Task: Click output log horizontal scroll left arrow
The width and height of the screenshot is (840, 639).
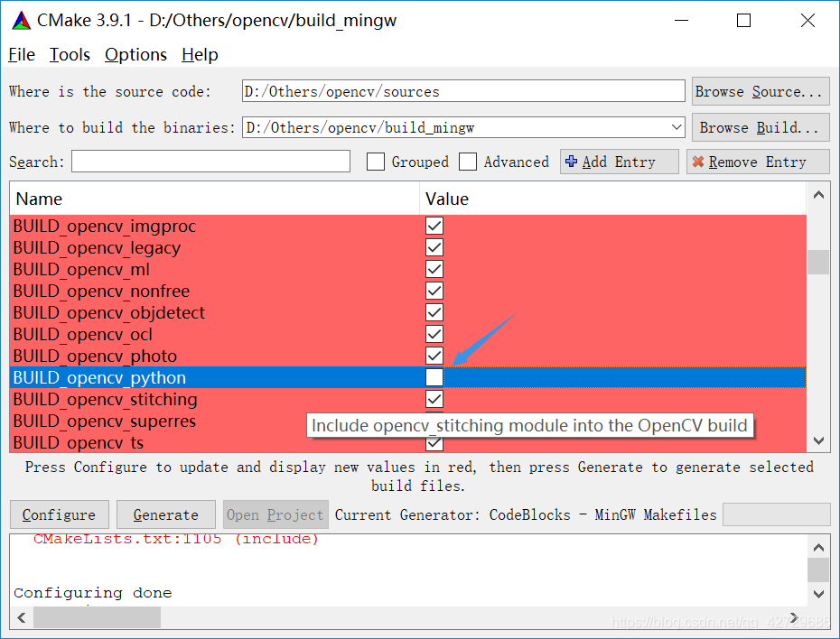Action: pyautogui.click(x=22, y=617)
